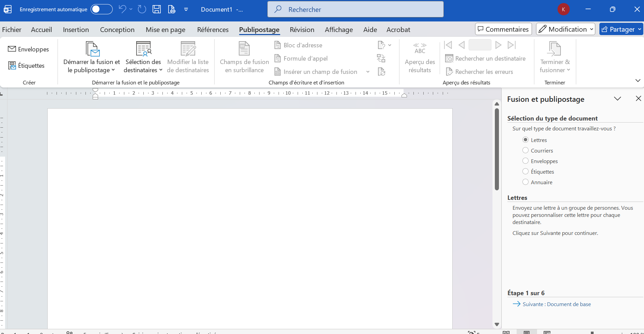Switch to the Révision tab
This screenshot has height=334, width=644.
(x=302, y=30)
